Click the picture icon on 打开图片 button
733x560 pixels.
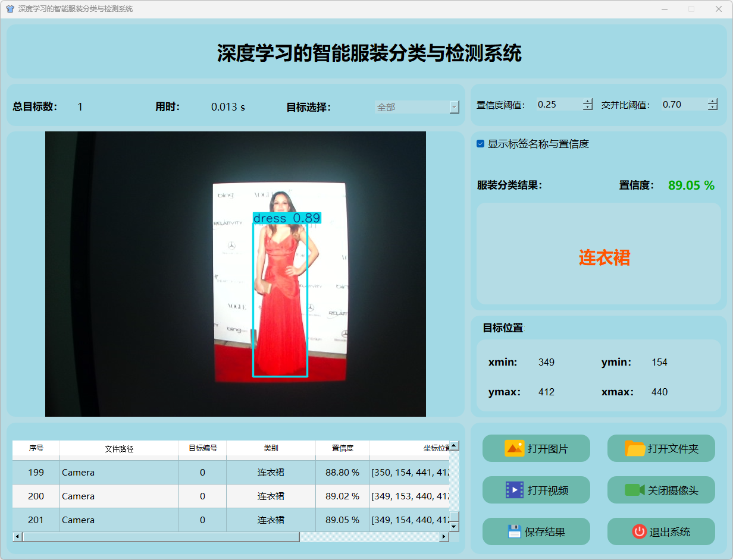[514, 448]
